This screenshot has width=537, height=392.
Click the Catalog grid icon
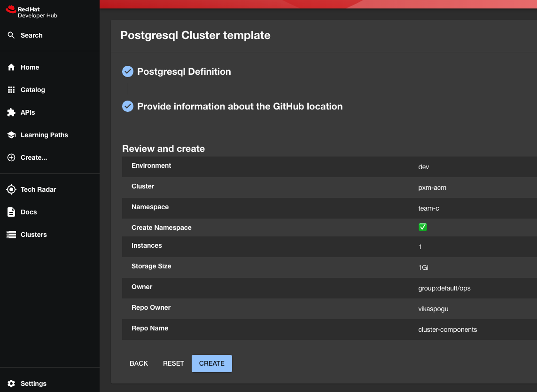point(11,90)
